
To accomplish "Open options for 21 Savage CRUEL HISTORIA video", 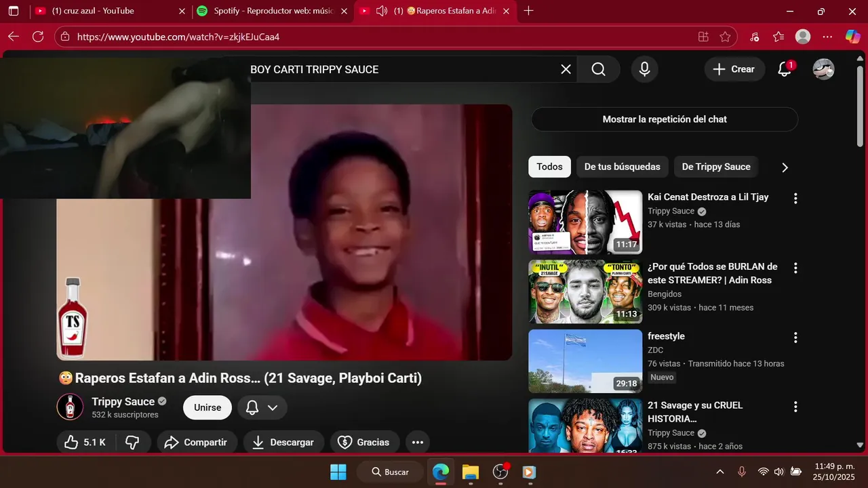I will point(795,407).
